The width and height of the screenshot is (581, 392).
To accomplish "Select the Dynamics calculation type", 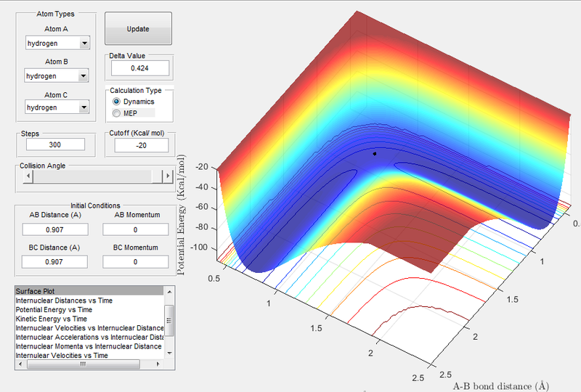I will coord(118,102).
